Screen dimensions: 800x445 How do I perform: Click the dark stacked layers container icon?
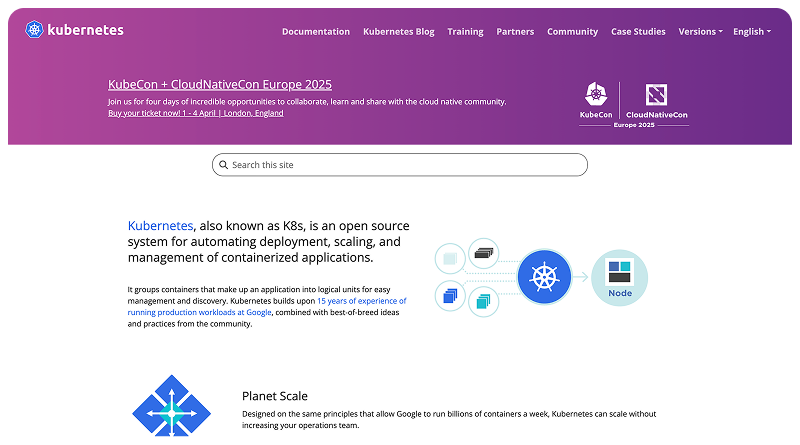click(483, 253)
